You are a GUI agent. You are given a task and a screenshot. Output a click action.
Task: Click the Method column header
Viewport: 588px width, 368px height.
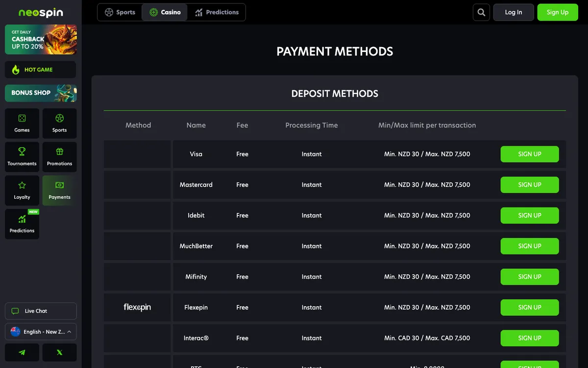pyautogui.click(x=138, y=125)
